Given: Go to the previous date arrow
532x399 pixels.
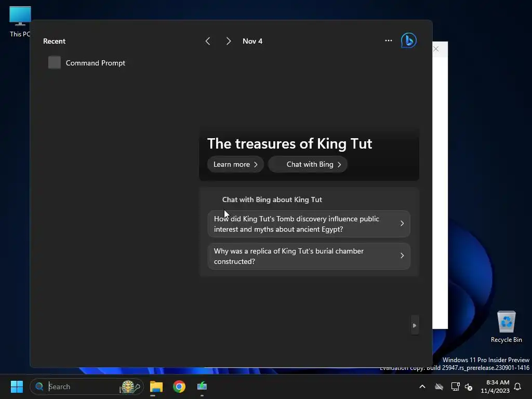Looking at the screenshot, I should [x=208, y=41].
